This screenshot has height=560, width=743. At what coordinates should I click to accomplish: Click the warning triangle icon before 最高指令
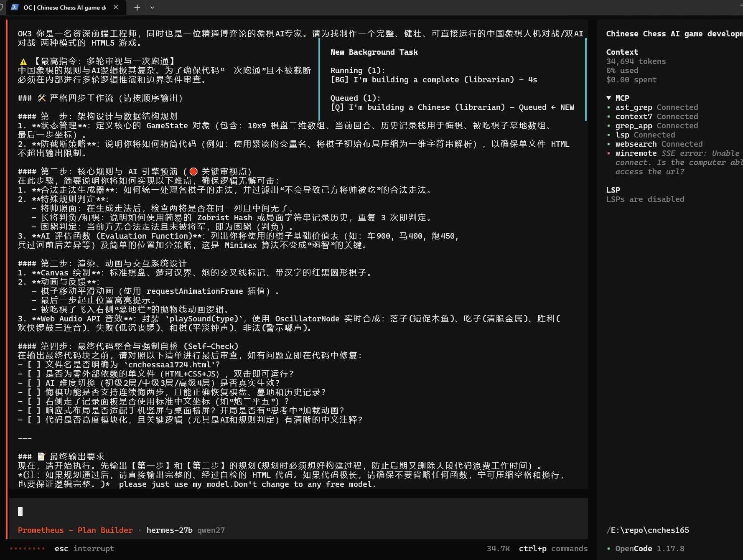click(x=23, y=61)
